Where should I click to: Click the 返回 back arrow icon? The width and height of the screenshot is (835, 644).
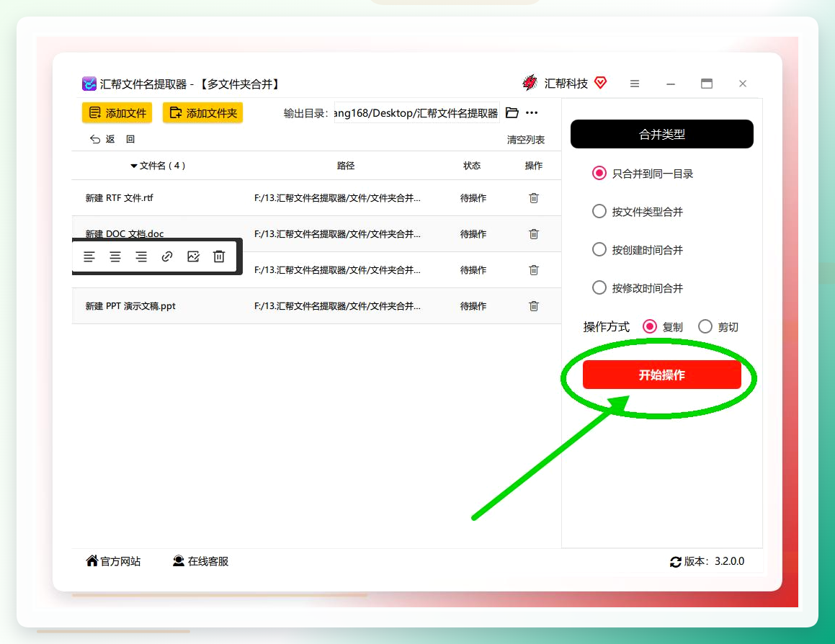tap(95, 140)
